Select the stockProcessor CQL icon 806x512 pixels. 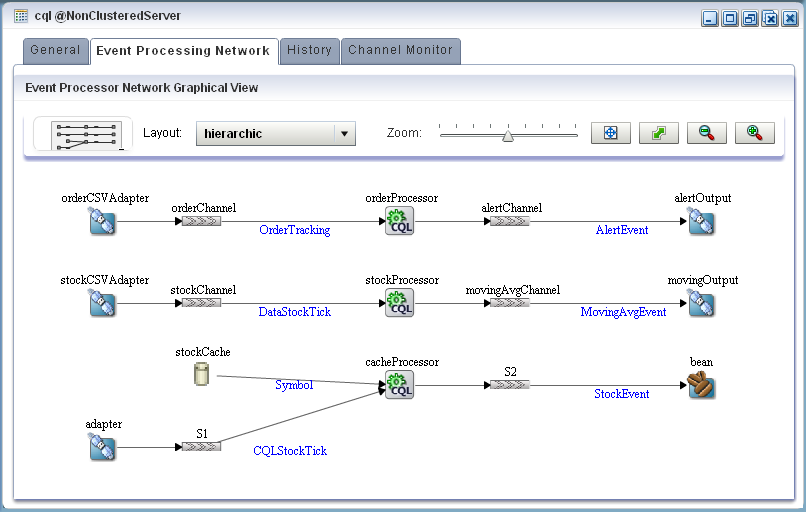[399, 303]
